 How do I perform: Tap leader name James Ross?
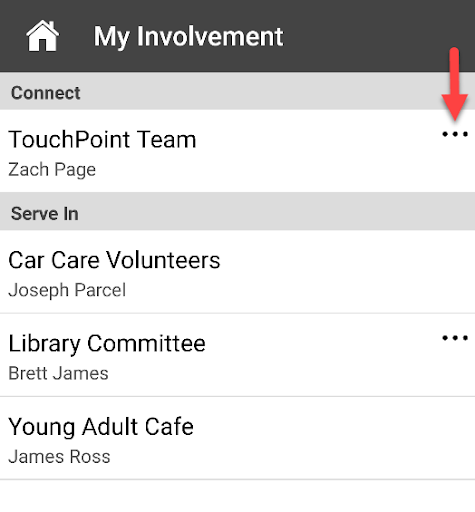[59, 456]
